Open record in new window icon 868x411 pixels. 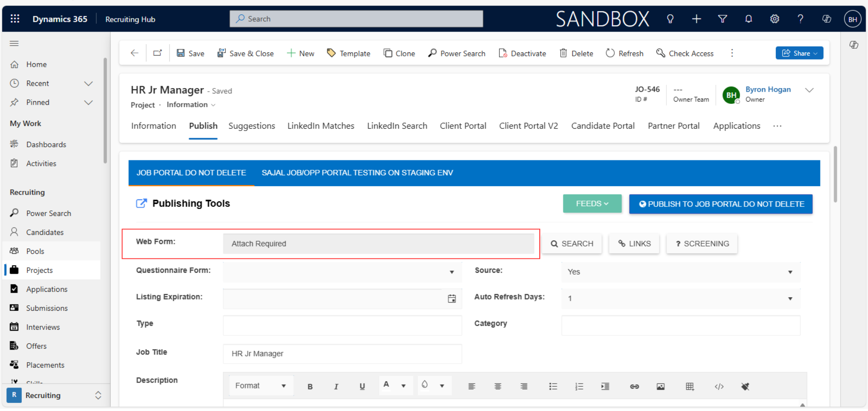tap(157, 53)
